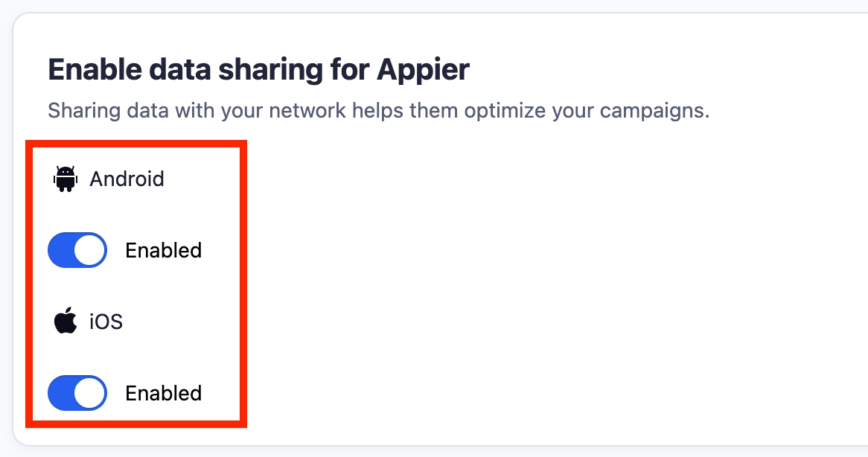
Task: Click the Enabled label under Android
Action: pyautogui.click(x=163, y=250)
